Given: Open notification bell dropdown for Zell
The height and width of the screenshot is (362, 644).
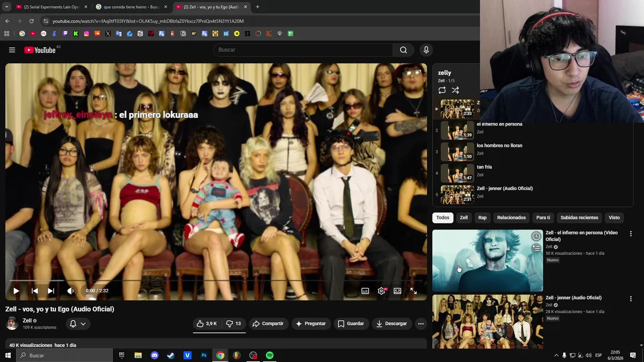Looking at the screenshot, I should point(77,324).
